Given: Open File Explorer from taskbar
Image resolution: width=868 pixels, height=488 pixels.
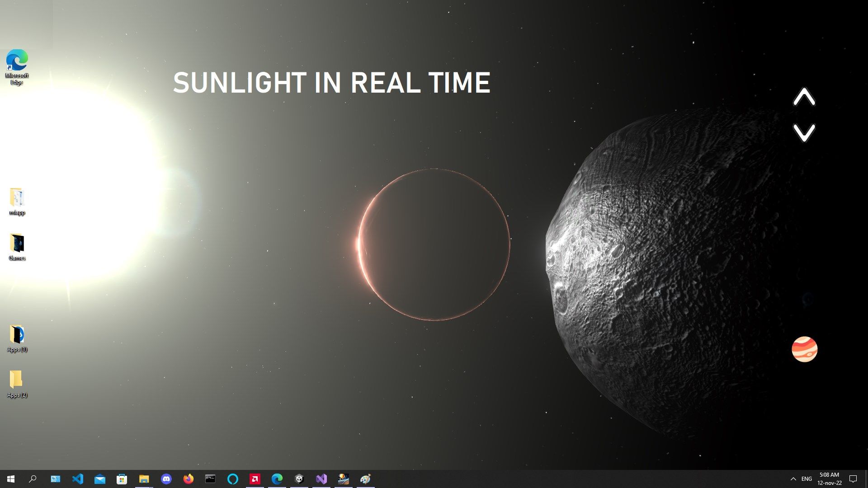Looking at the screenshot, I should pyautogui.click(x=144, y=479).
